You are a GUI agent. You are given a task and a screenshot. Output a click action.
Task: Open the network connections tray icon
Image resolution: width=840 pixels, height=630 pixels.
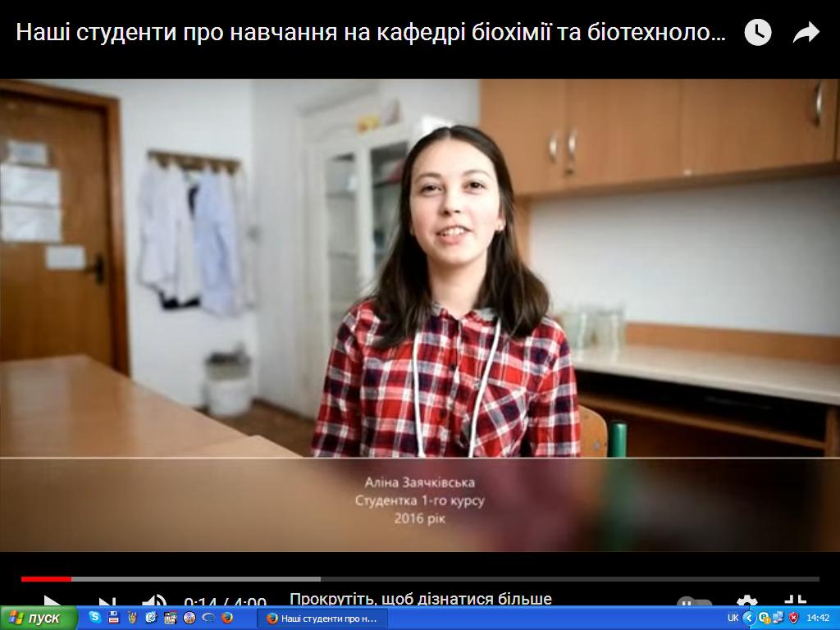tap(778, 618)
